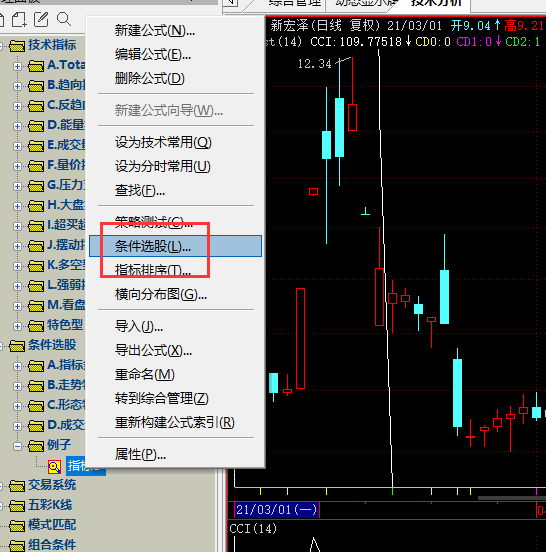The width and height of the screenshot is (546, 552).
Task: Choose 重新构建公式索引(R) menu entry
Action: [x=175, y=422]
